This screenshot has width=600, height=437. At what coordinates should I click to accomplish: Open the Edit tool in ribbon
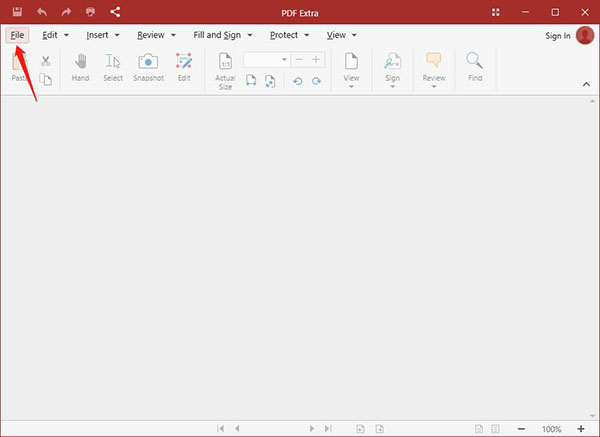[x=184, y=67]
